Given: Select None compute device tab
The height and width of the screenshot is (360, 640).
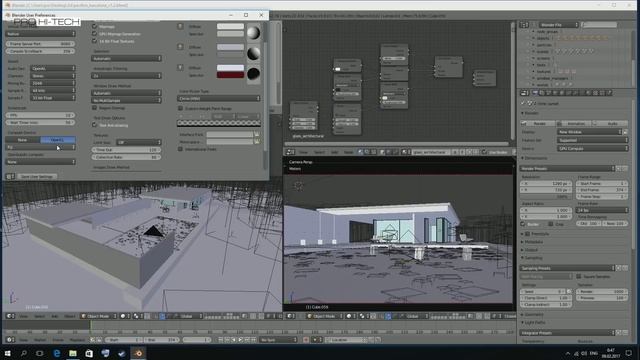Looking at the screenshot, I should click(22, 140).
